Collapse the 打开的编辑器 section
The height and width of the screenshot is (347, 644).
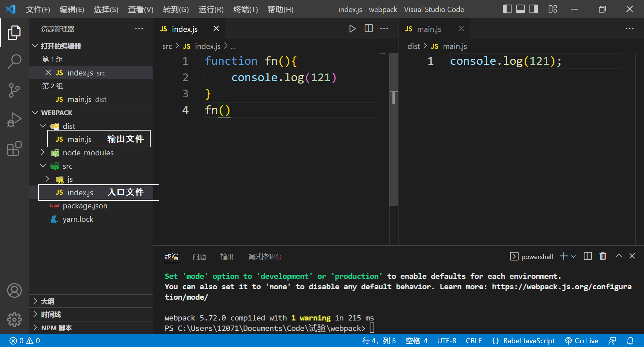point(91,46)
